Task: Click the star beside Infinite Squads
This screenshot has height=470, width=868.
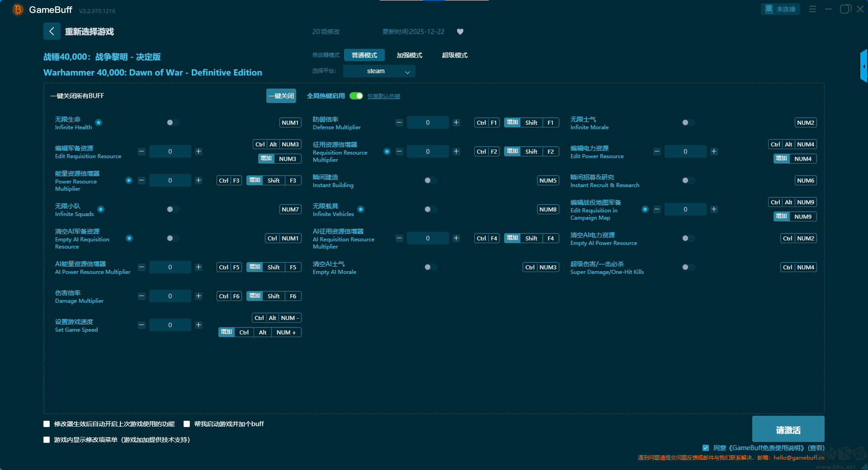Action: 101,209
